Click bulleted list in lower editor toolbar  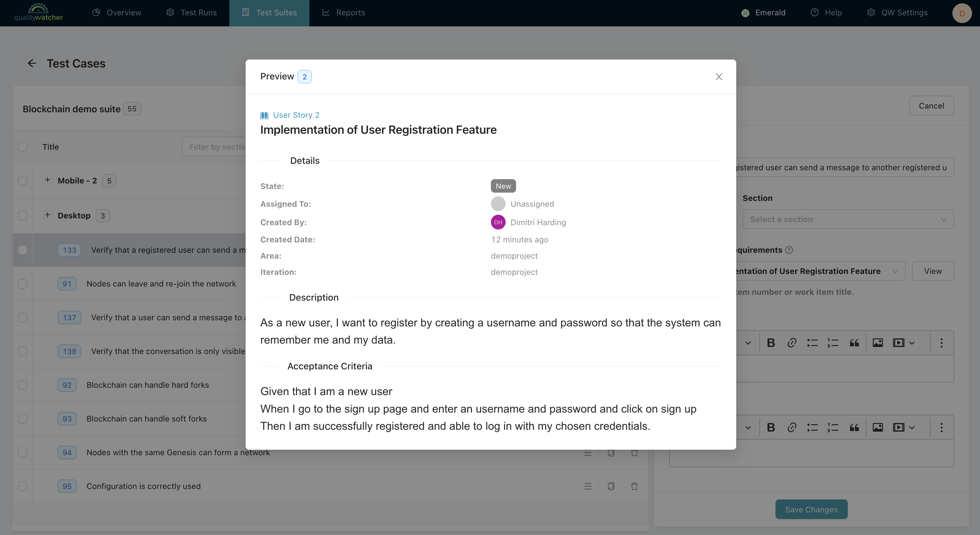coord(812,427)
